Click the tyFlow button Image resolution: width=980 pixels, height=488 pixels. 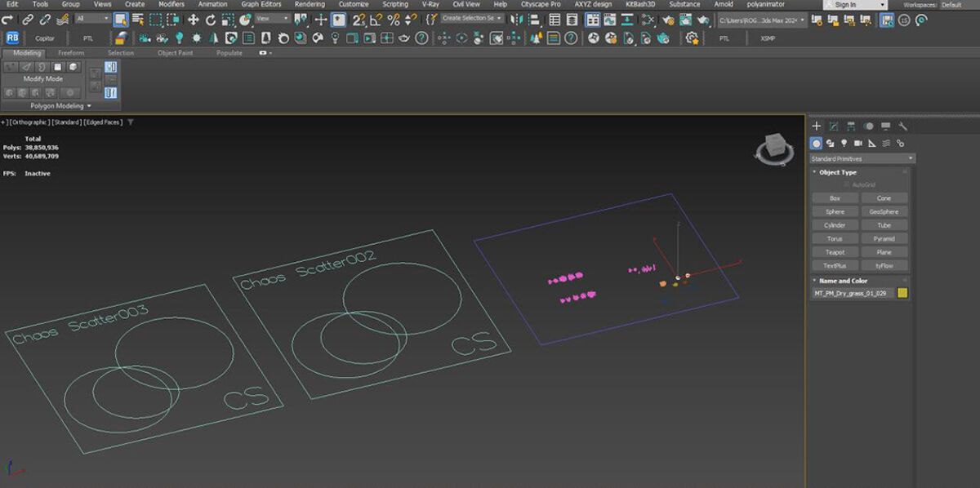pos(884,266)
